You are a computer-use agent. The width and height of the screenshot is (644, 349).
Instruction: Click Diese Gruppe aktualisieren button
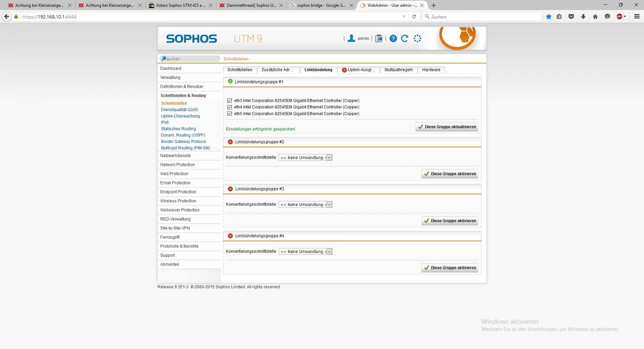tap(447, 127)
